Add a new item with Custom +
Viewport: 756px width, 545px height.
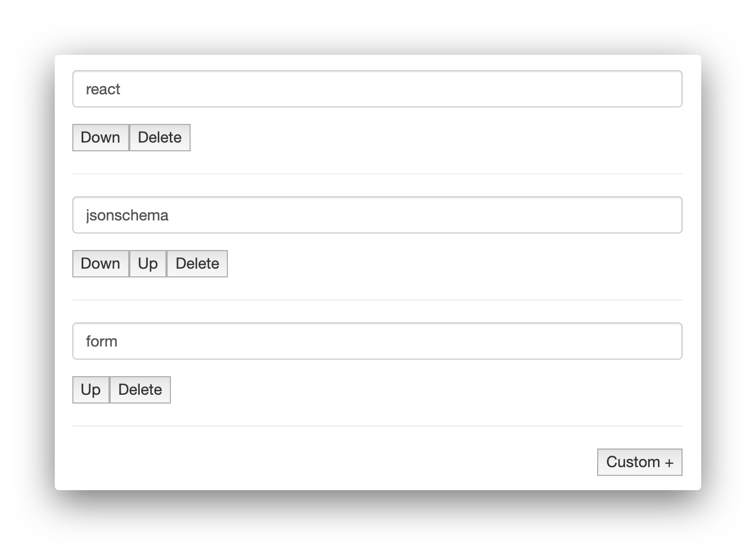click(639, 462)
